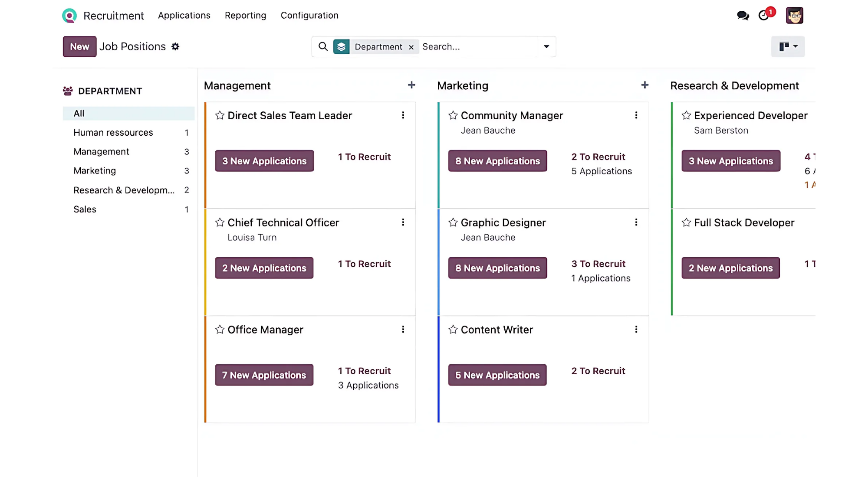The width and height of the screenshot is (868, 477).
Task: Remove the Department group-by filter
Action: click(x=411, y=47)
